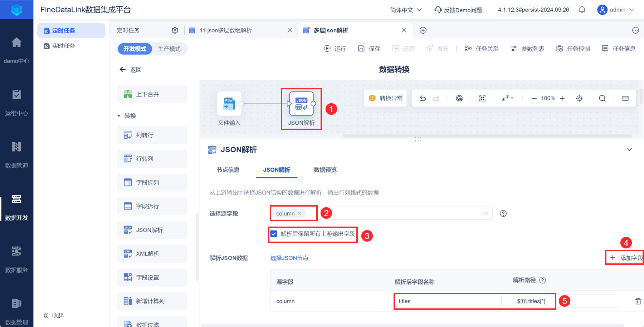Select the JSON解析 node on the canvas

pyautogui.click(x=301, y=104)
